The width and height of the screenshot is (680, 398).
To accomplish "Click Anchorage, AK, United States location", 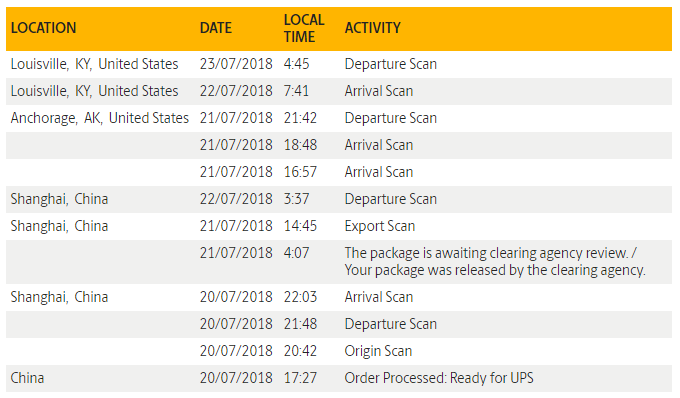I will point(100,118).
